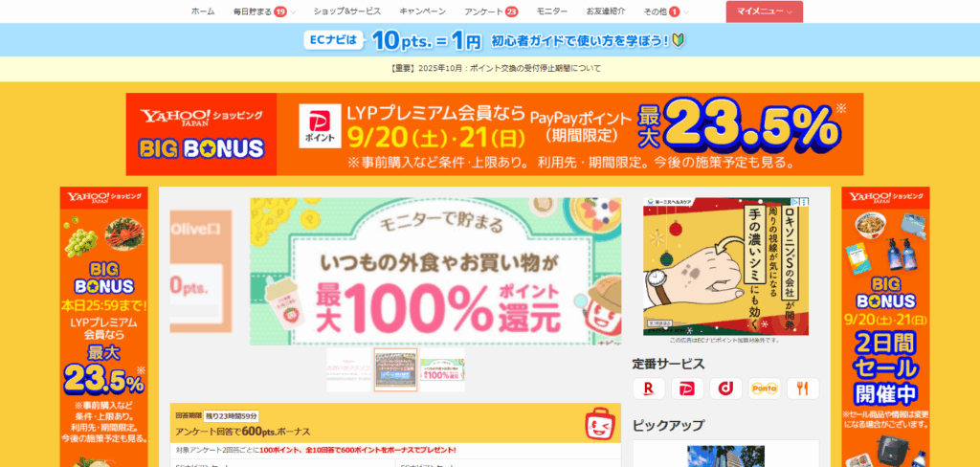Screen dimensions: 980x467
Task: Click the beginner leaf mark icon
Action: tap(680, 40)
